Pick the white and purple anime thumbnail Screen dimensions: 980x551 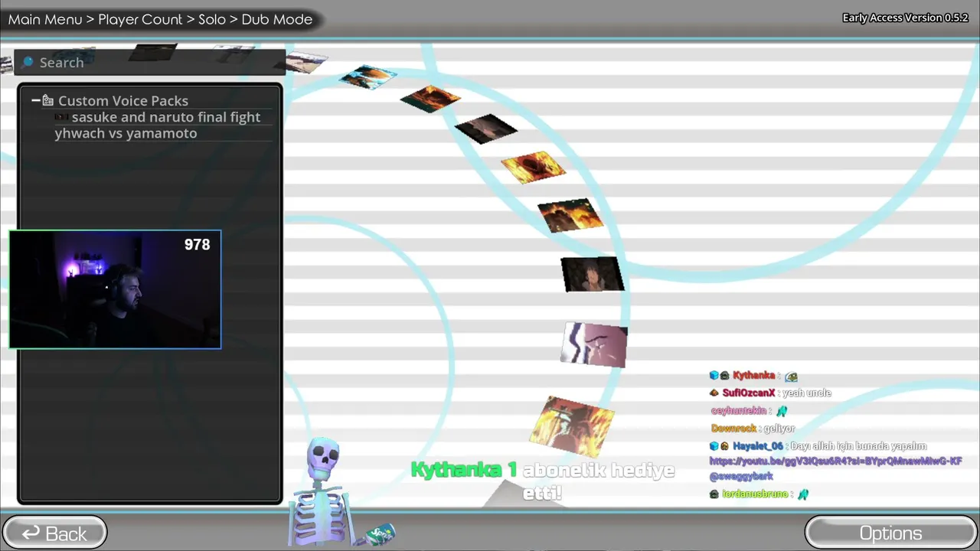tap(595, 344)
